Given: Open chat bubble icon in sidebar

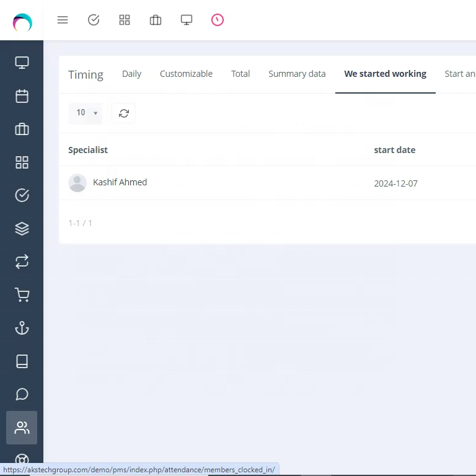Looking at the screenshot, I should click(x=22, y=394).
